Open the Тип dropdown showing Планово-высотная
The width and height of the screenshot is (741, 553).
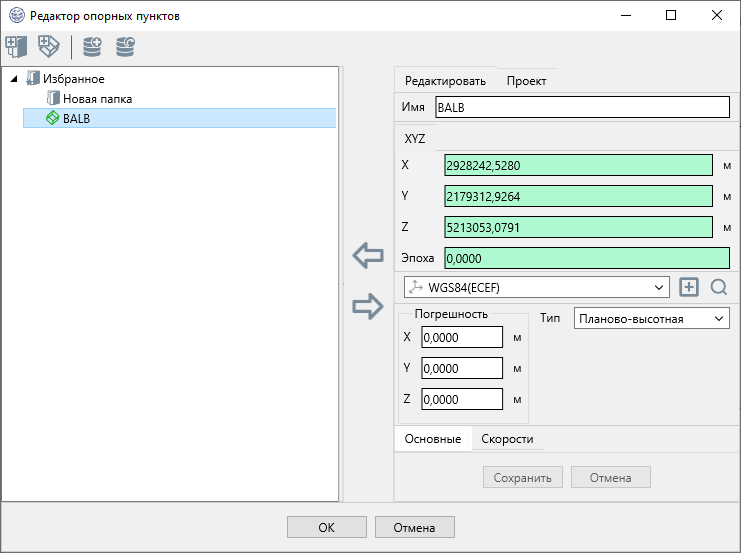651,318
